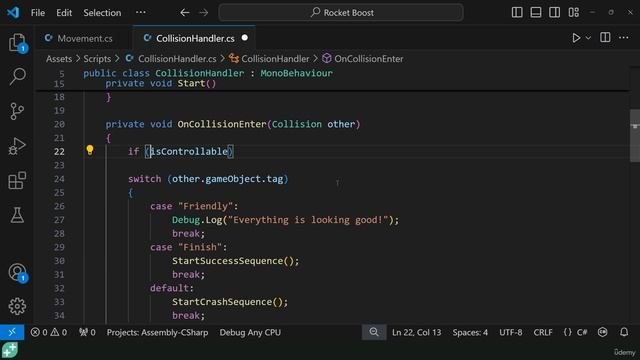Screen dimensions: 640x360
Task: Open the Manage gear settings icon
Action: [x=17, y=306]
